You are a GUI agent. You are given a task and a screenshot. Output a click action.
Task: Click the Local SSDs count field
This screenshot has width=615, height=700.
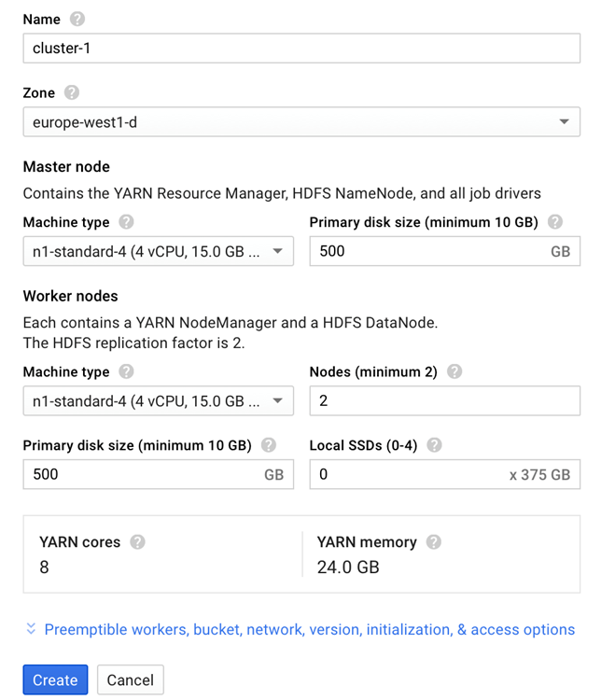click(x=445, y=474)
